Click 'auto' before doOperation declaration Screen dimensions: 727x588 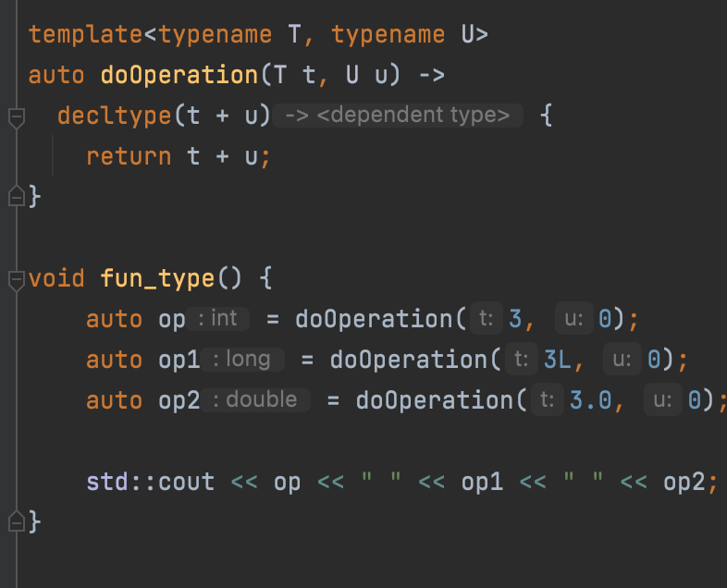tap(56, 75)
